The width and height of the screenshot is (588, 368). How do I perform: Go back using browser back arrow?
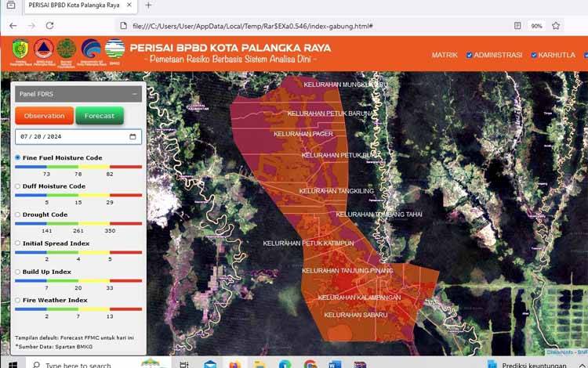click(x=13, y=26)
